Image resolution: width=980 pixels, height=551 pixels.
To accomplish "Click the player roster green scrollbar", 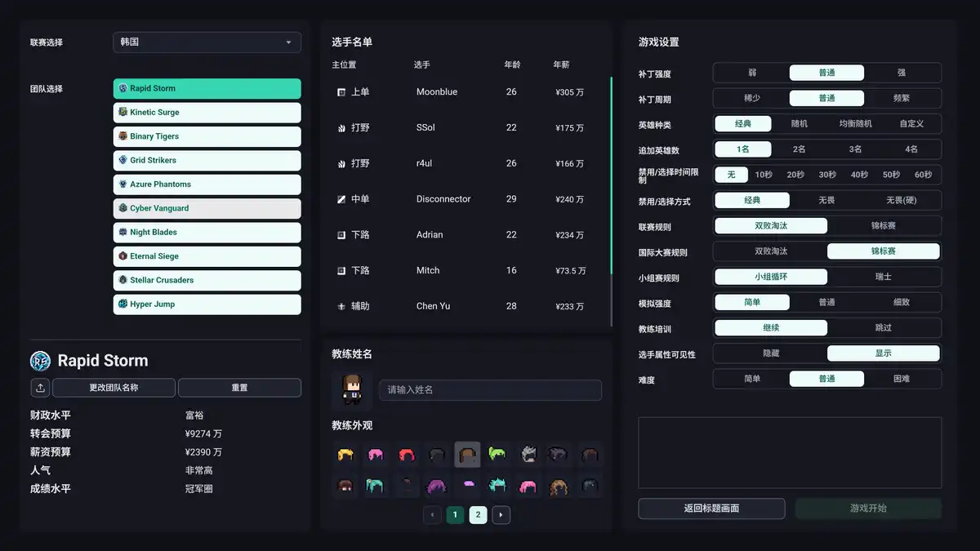I will [611, 176].
